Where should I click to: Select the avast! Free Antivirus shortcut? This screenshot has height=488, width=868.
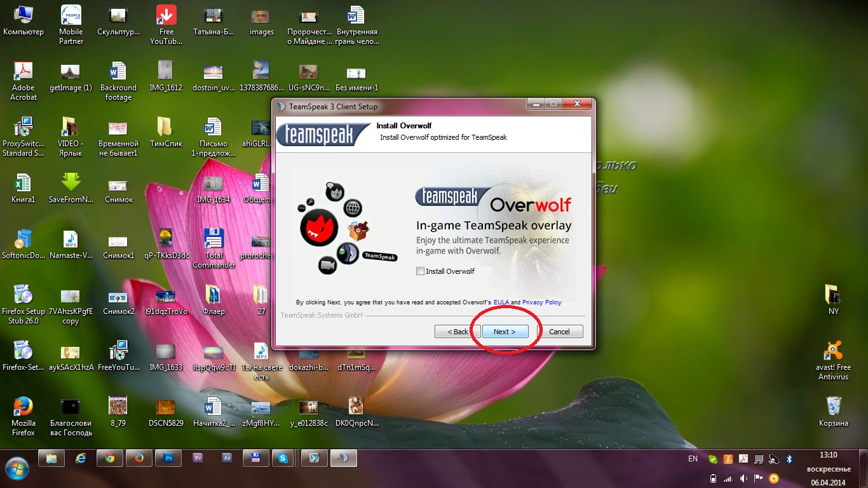(x=833, y=360)
